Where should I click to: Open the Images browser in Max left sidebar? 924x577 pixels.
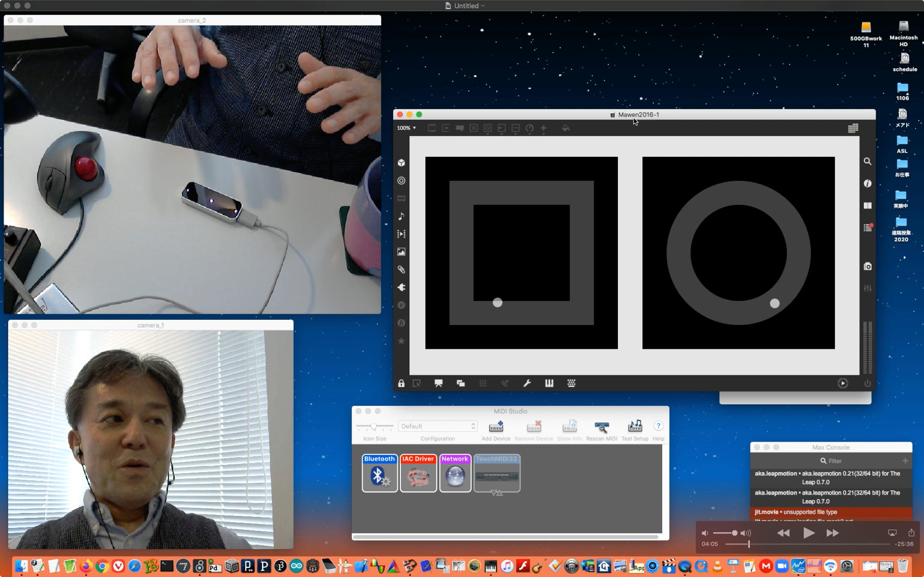(401, 252)
